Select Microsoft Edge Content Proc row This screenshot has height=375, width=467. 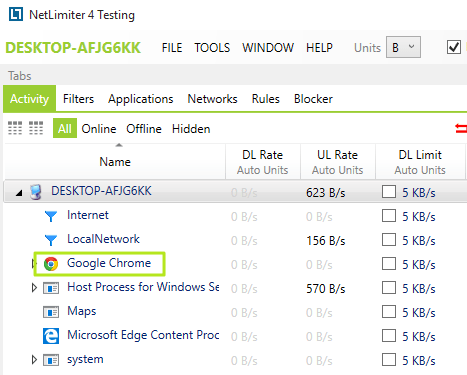[x=235, y=336]
